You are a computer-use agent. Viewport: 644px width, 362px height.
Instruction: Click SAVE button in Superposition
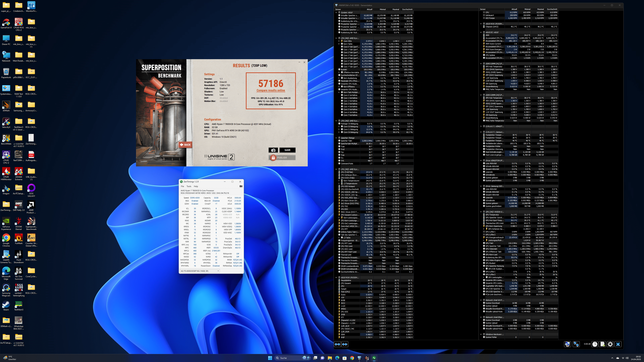click(287, 150)
